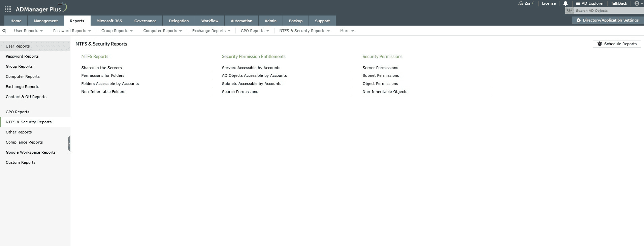This screenshot has height=246, width=644.
Task: Click the report search magnifier icon
Action: [4, 31]
